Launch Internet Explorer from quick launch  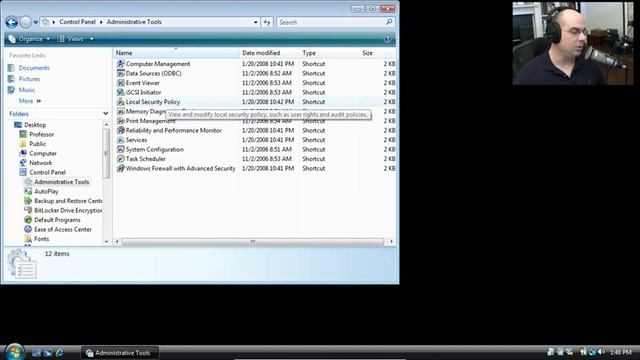[59, 353]
